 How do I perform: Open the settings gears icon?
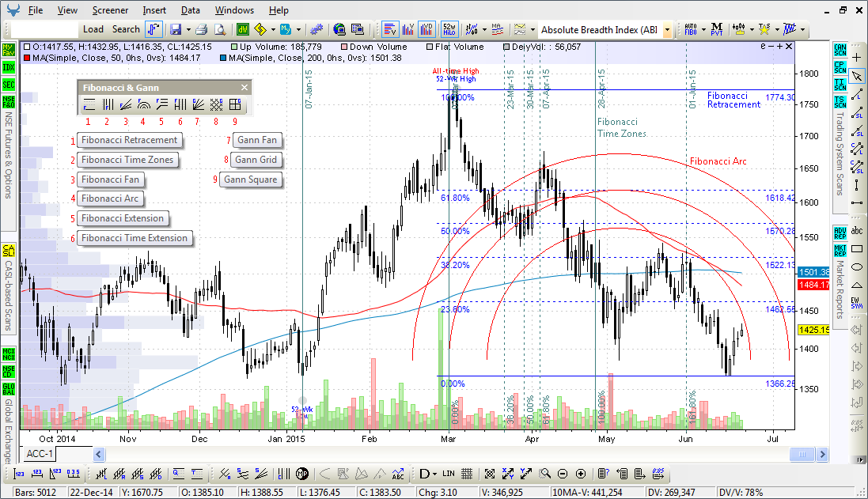[x=316, y=29]
